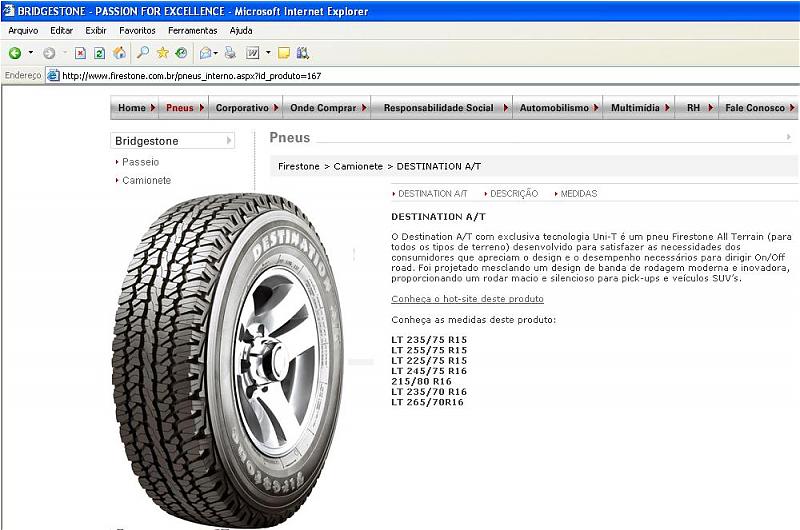Open the Fale Conosco navigation tab

(x=759, y=108)
